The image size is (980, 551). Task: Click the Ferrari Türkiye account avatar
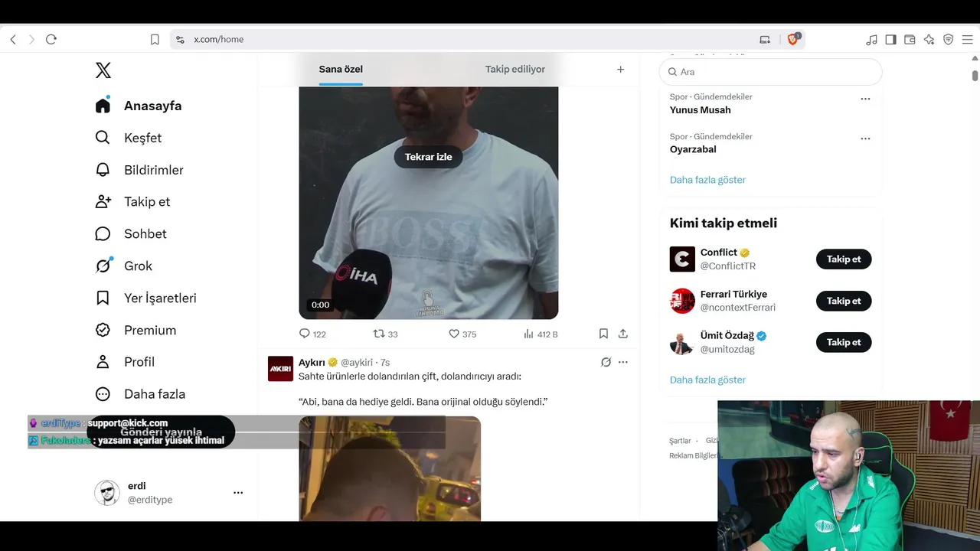click(682, 301)
